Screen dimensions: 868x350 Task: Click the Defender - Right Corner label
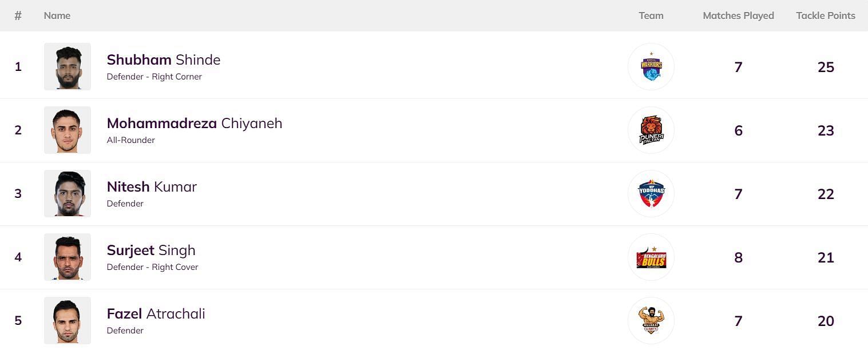[x=154, y=76]
